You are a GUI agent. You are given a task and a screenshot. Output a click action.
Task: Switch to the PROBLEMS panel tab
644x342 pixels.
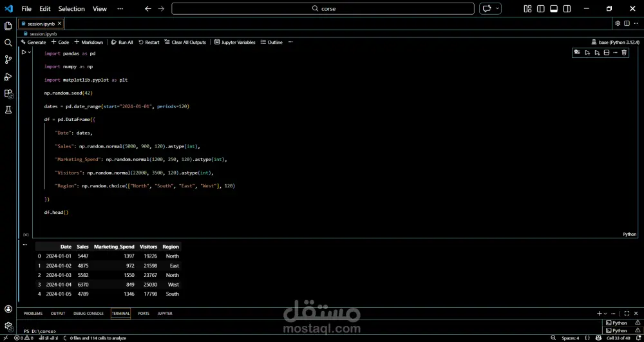(33, 313)
